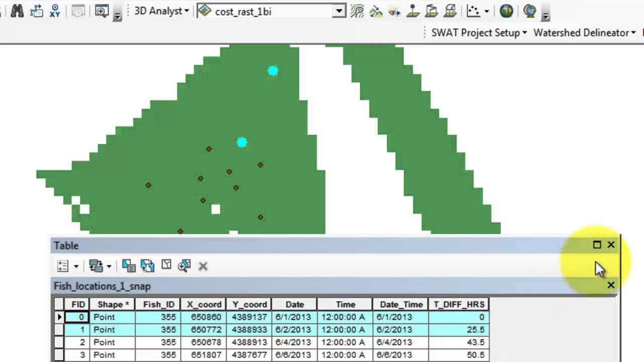This screenshot has height=362, width=644.
Task: Open the 3D Analyst dropdown menu
Action: click(162, 11)
